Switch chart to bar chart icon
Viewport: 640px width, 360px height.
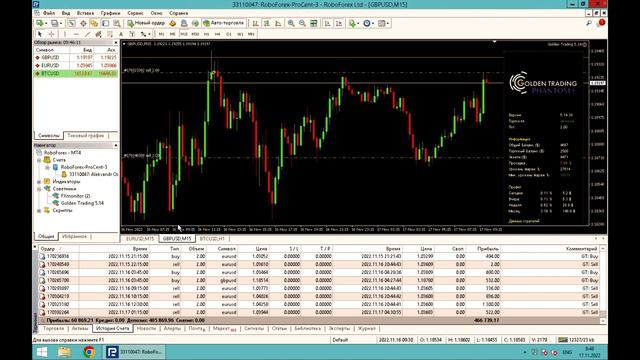pos(256,23)
